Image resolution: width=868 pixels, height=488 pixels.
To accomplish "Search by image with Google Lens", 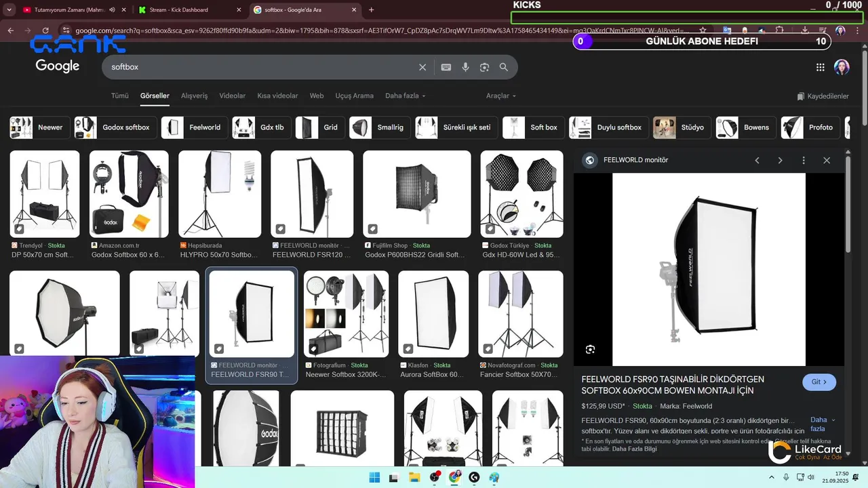I will pyautogui.click(x=484, y=67).
